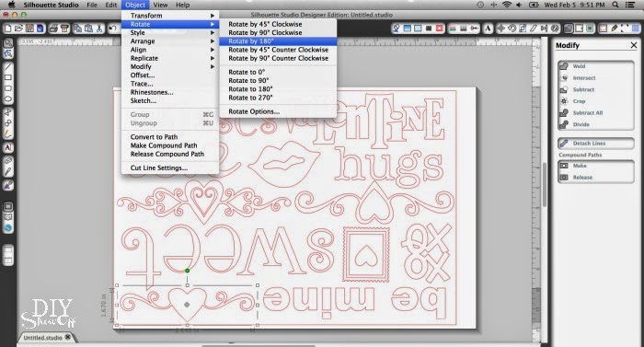Click the Detach Lines button
Viewport: 644px width, 347px height.
click(596, 143)
